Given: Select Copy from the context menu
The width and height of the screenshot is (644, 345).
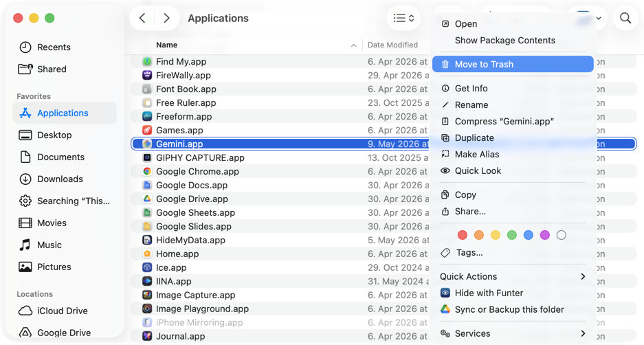Looking at the screenshot, I should [x=513, y=194].
